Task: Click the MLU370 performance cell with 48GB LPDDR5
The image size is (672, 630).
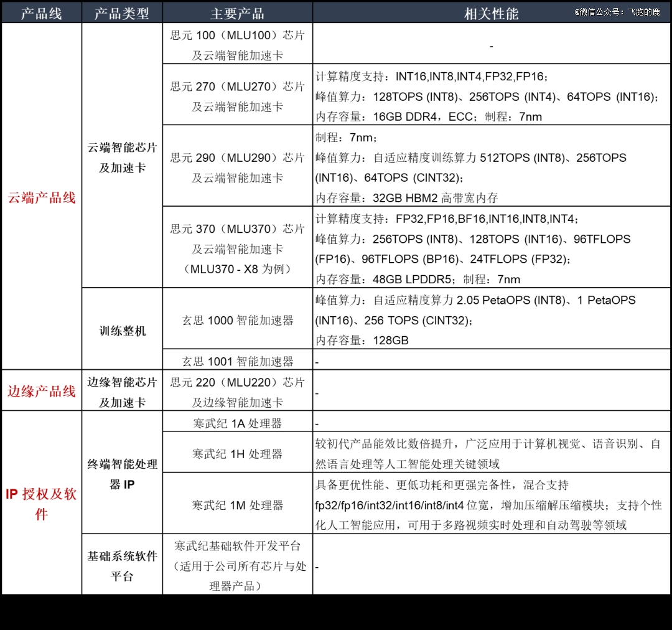Action: pos(492,247)
